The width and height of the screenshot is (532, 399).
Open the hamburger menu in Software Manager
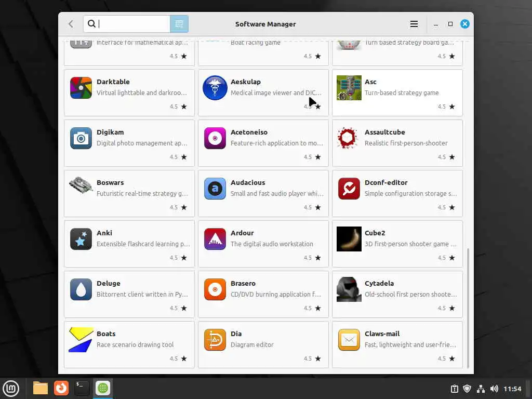click(414, 24)
